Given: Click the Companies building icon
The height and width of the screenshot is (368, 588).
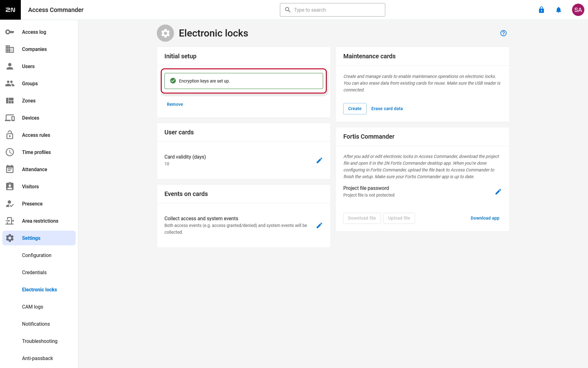Looking at the screenshot, I should [10, 49].
